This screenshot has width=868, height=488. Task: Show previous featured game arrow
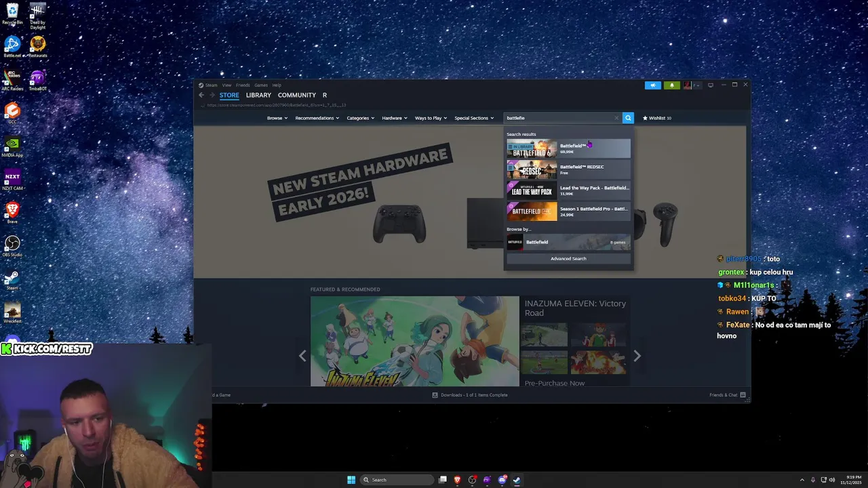click(x=302, y=355)
